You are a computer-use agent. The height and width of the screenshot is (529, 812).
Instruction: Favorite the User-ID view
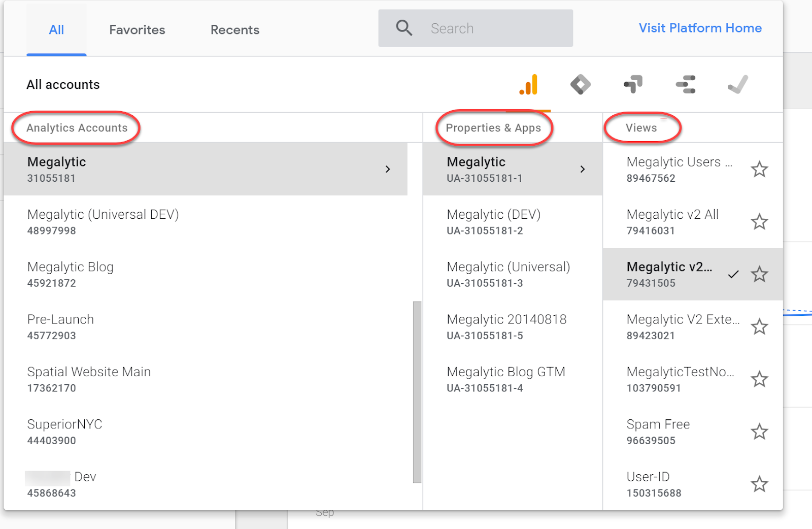pos(760,484)
